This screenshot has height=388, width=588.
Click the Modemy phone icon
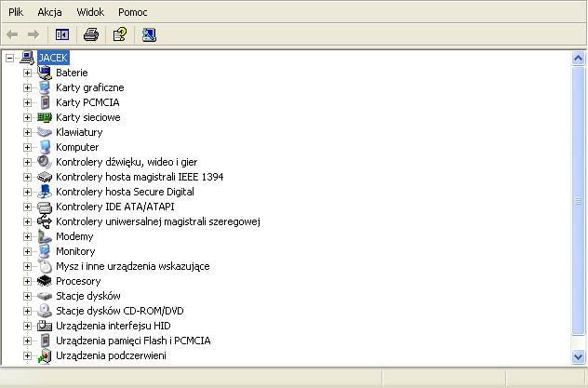pos(45,236)
